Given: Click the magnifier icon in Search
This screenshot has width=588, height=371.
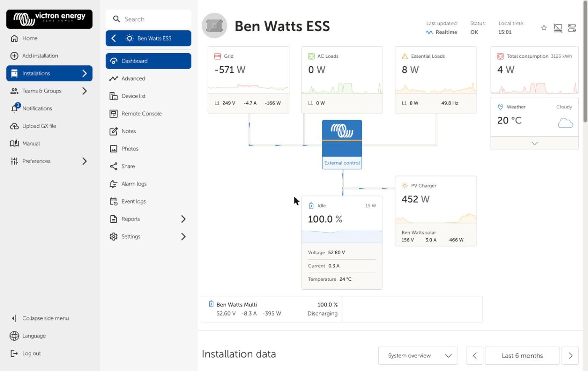Looking at the screenshot, I should click(117, 19).
